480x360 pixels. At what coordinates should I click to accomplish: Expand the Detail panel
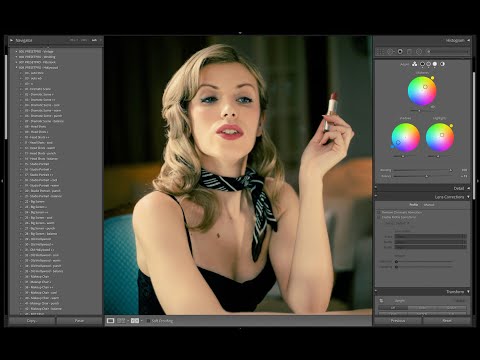coord(468,188)
